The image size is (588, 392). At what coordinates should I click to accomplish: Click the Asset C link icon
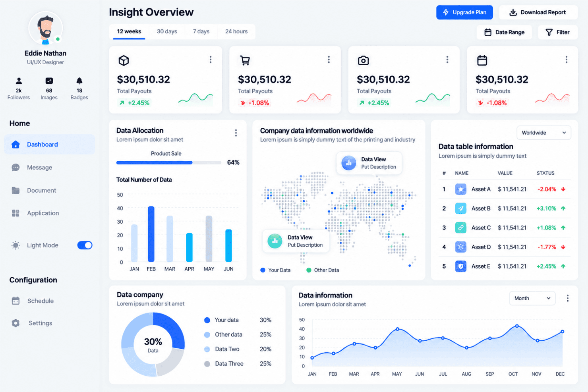(x=460, y=228)
